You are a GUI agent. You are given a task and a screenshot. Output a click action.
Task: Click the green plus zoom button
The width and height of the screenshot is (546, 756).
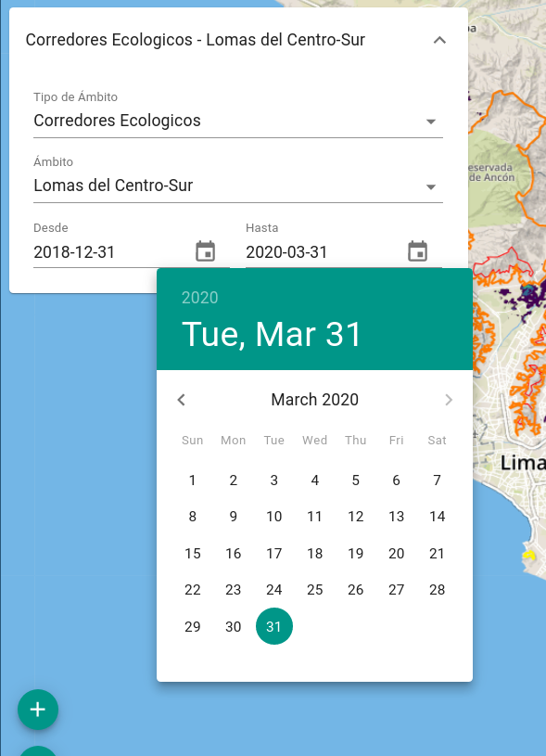[x=38, y=710]
